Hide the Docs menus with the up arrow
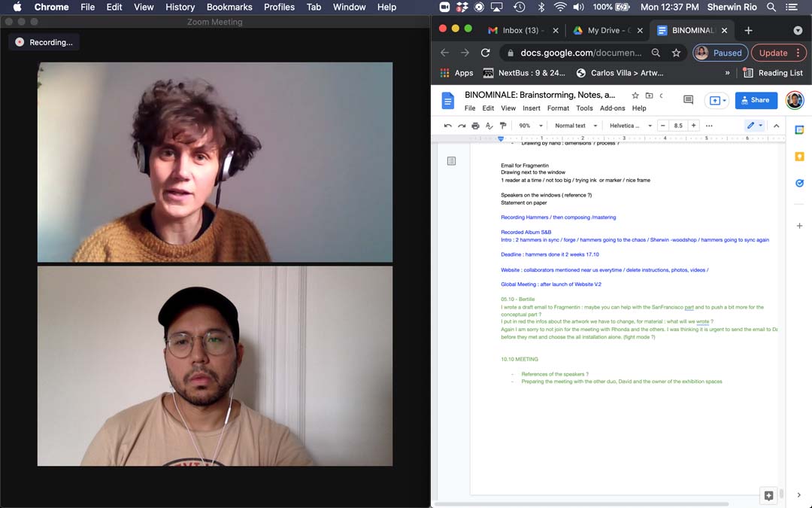The image size is (812, 508). tap(776, 126)
